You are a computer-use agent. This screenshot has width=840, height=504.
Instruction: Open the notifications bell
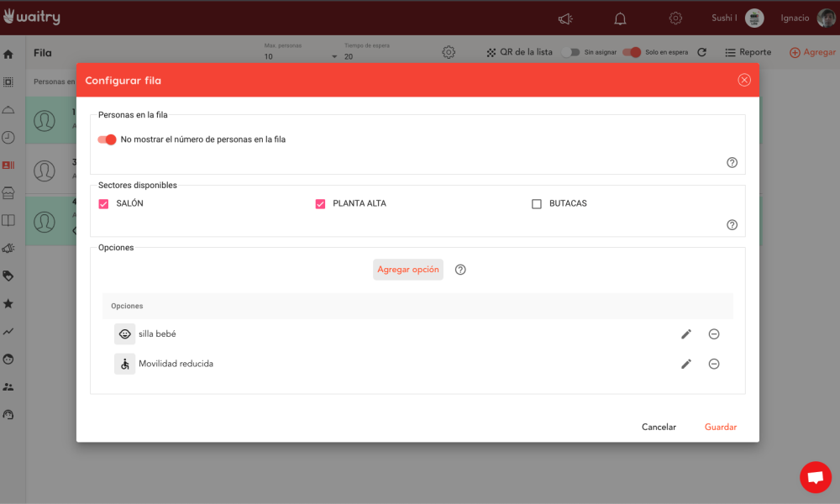click(620, 18)
